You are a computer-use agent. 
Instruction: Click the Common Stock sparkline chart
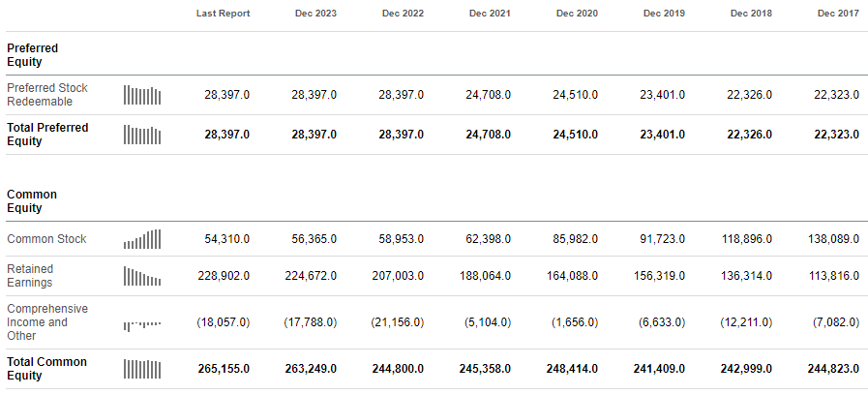(142, 239)
